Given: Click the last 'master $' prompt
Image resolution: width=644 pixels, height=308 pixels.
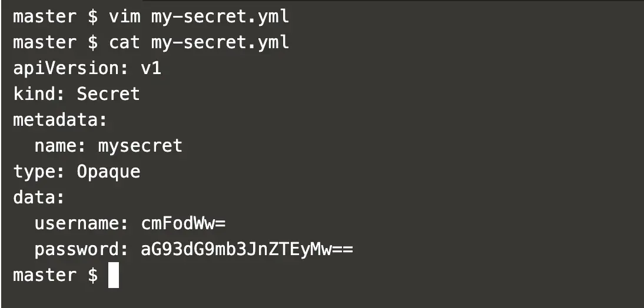Looking at the screenshot, I should coord(55,275).
